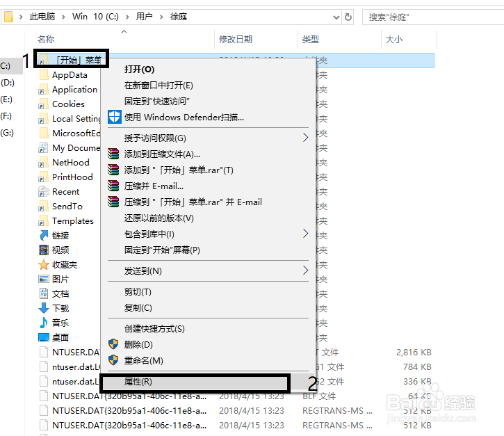The width and height of the screenshot is (504, 436).
Task: Expand chevron after Win 10 (C:) breadcrumb
Action: (127, 17)
